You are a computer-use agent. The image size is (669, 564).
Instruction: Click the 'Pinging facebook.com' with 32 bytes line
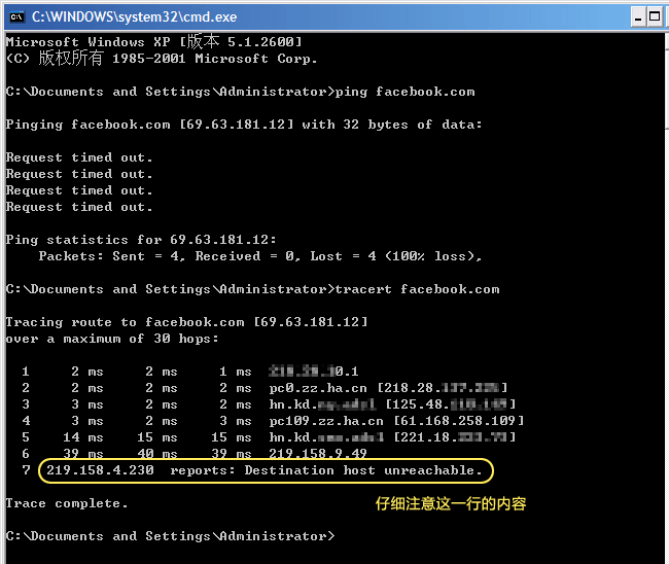[x=244, y=125]
